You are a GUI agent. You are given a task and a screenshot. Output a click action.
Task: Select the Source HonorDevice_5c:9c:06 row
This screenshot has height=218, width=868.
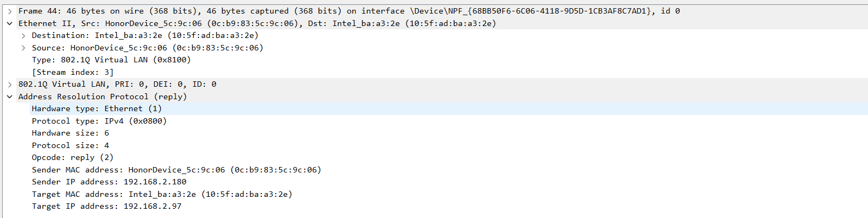pos(147,48)
